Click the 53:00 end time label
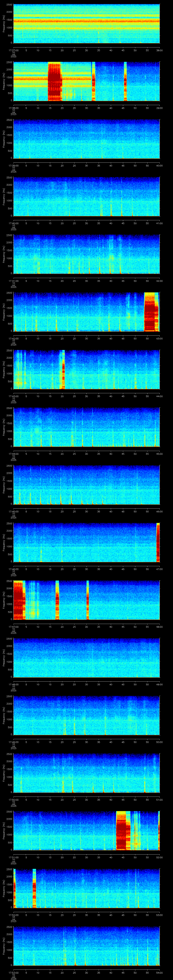 159,915
